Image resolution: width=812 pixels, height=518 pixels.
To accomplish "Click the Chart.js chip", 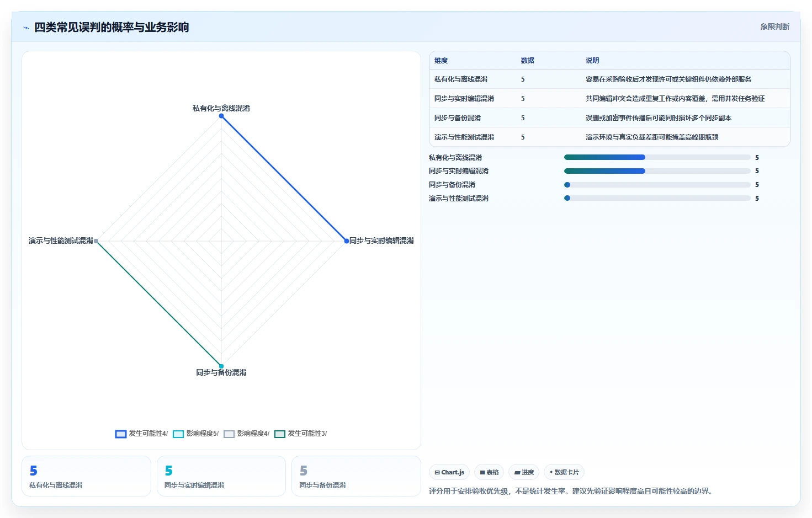I will [449, 472].
